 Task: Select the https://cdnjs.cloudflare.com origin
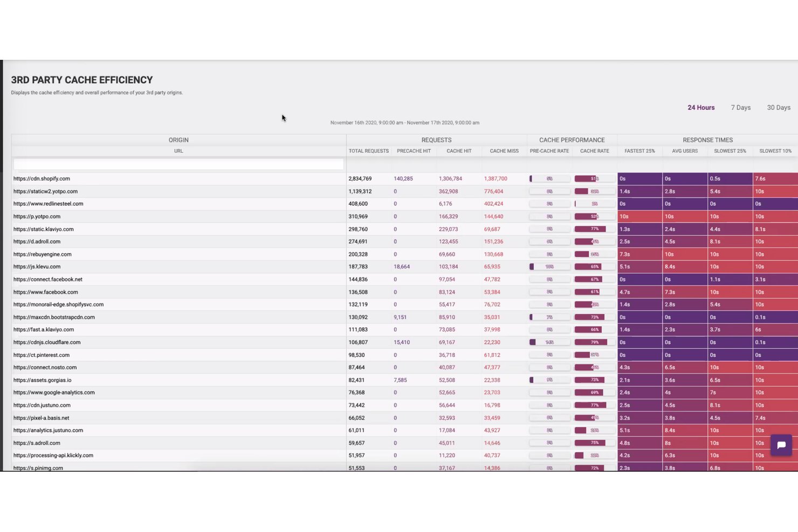pyautogui.click(x=47, y=342)
